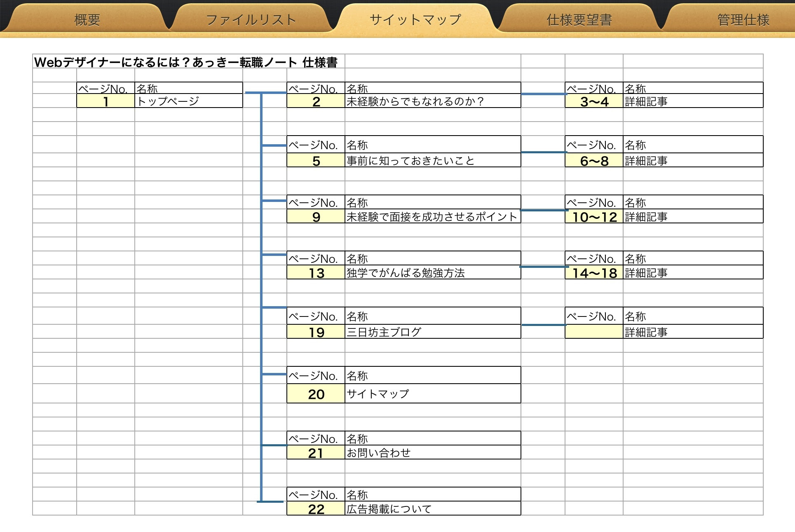795x532 pixels.
Task: Click the 名称 header above 事前に知っておきたいこと
Action: (433, 145)
